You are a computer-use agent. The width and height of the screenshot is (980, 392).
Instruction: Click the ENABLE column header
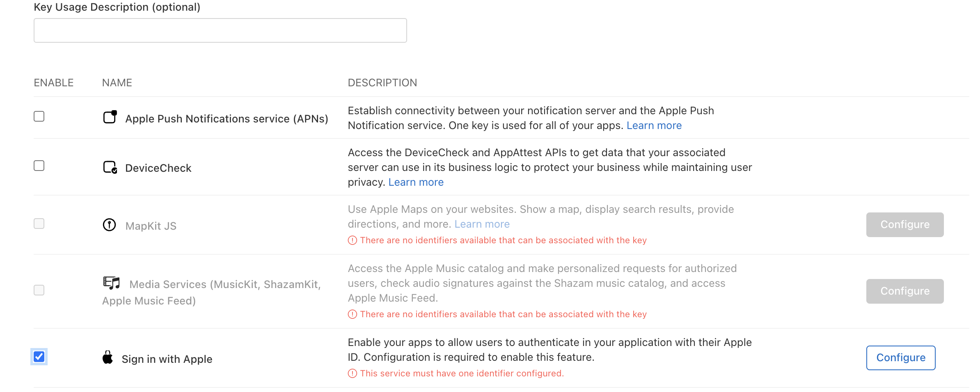[x=54, y=83]
